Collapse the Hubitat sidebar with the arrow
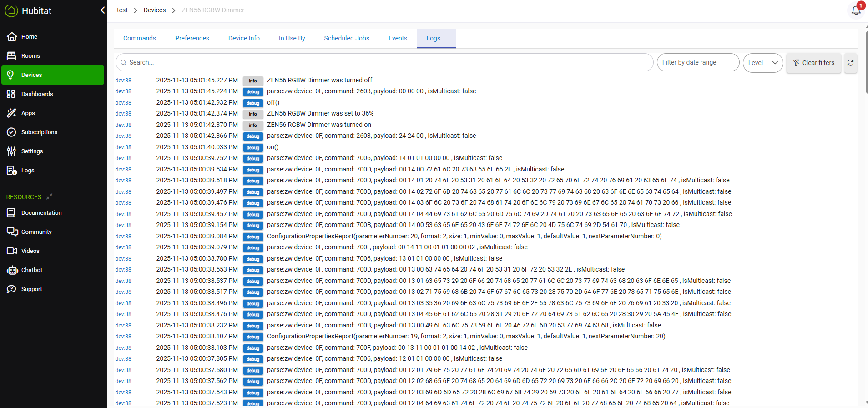Screen dimensions: 868x408 [102, 10]
